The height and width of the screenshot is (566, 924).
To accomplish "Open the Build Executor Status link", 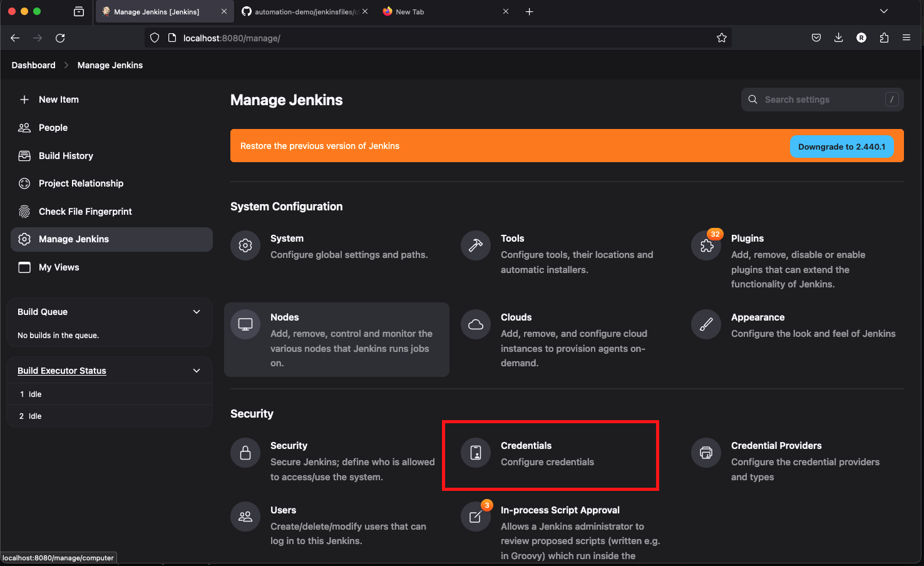I will point(62,371).
